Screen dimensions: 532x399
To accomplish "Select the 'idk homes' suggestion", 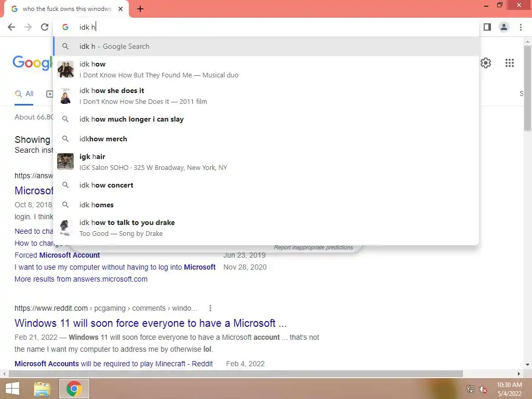I will coord(266,205).
